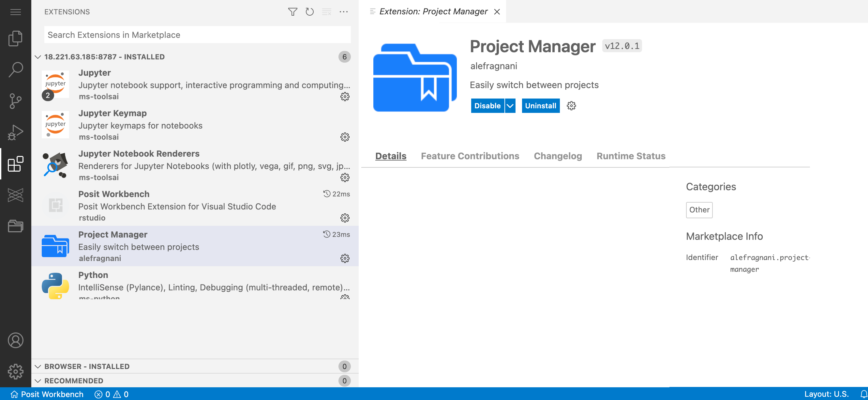This screenshot has width=868, height=400.
Task: Select the Python extension row
Action: pyautogui.click(x=195, y=283)
